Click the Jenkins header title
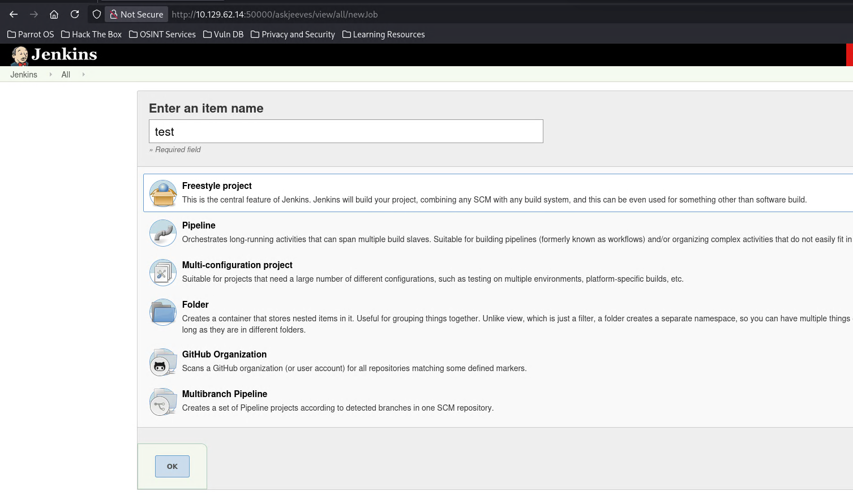Viewport: 853px width, 504px height. (65, 54)
